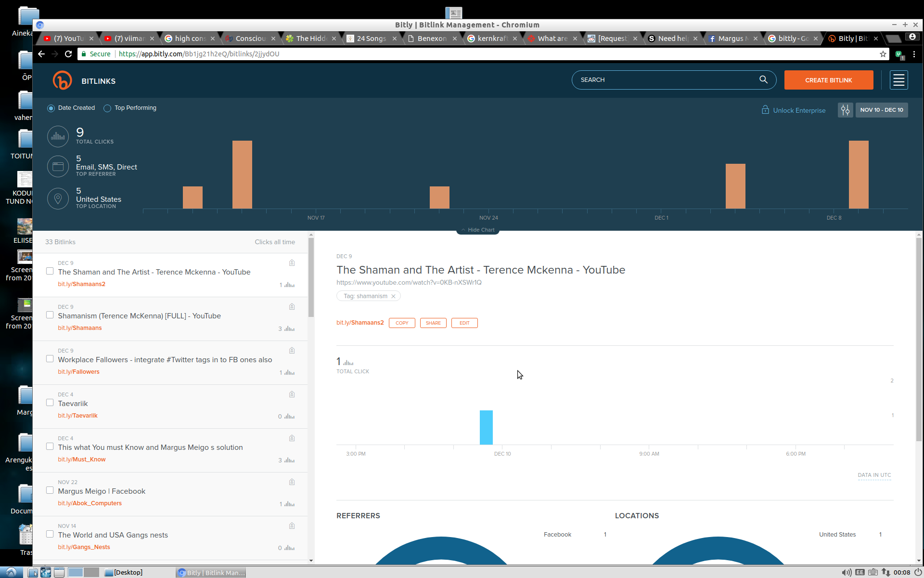Screen dimensions: 924x578
Task: Switch to Margus Facebook tab
Action: [x=732, y=39]
